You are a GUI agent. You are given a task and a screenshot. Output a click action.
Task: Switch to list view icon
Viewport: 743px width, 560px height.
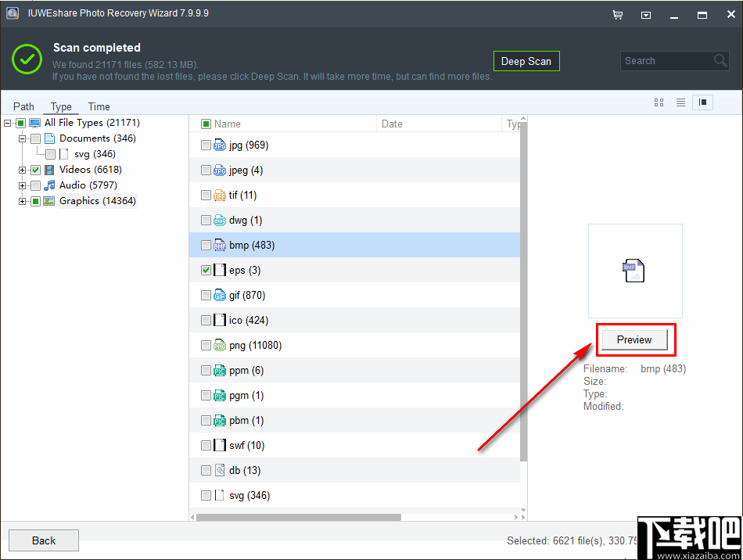[680, 102]
